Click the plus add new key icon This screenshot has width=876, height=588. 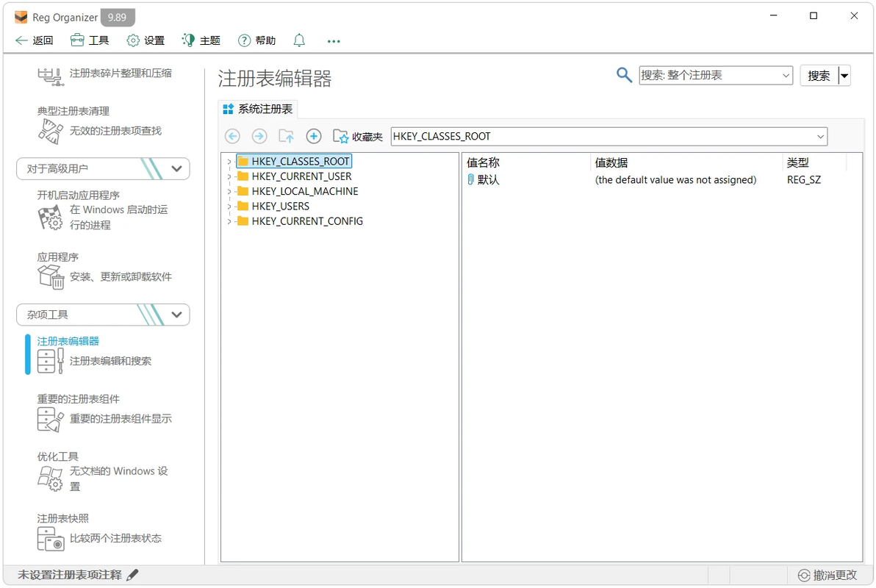(314, 136)
